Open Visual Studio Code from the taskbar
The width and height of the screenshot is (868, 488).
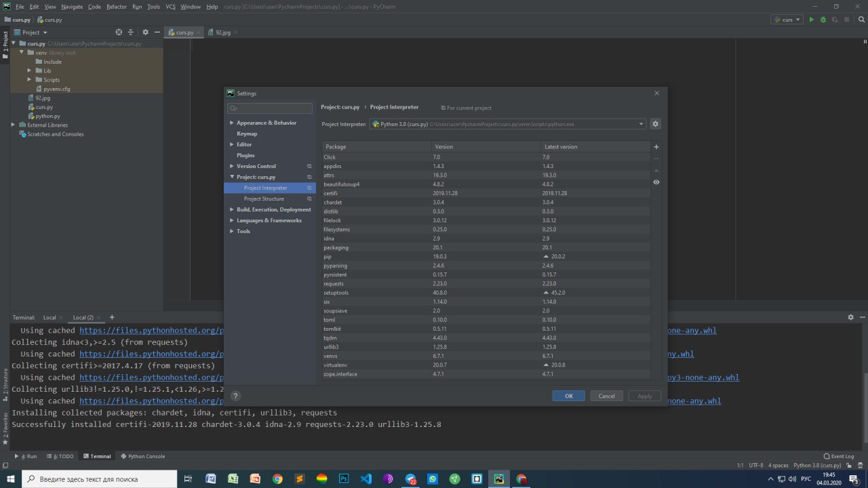point(366,479)
